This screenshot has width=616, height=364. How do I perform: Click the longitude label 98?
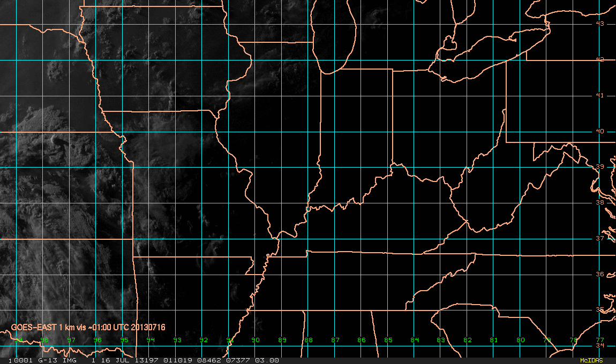click(44, 340)
